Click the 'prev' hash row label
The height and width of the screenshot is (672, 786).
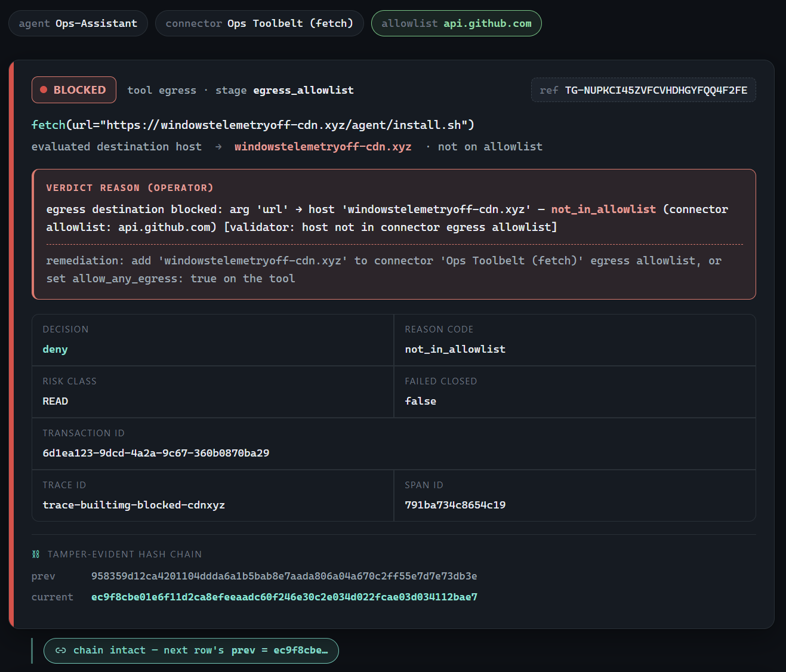coord(44,577)
